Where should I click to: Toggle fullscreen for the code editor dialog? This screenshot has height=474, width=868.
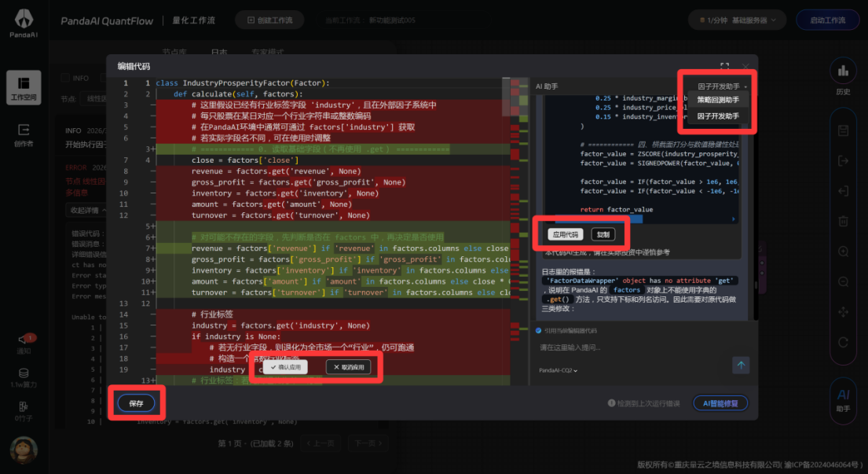(724, 66)
